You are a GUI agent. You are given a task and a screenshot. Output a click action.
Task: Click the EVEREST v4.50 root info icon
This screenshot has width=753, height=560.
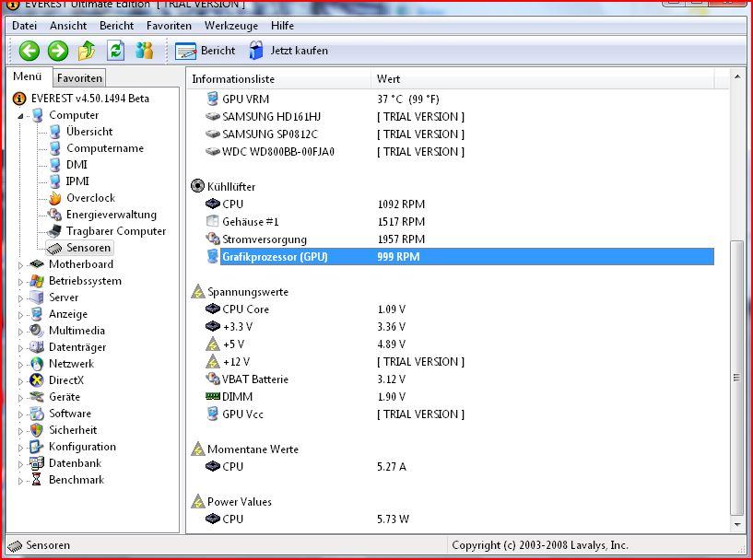point(19,99)
